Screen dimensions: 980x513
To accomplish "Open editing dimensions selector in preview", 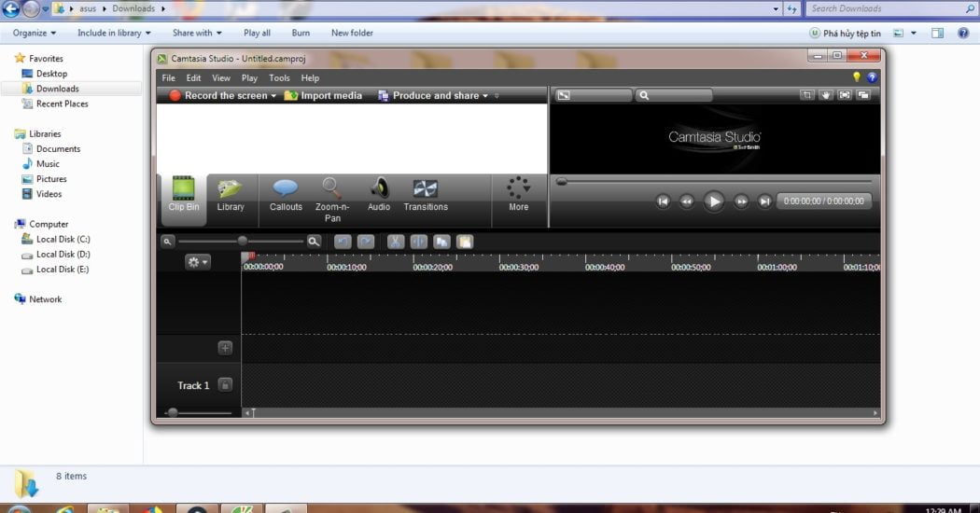I will [x=593, y=95].
